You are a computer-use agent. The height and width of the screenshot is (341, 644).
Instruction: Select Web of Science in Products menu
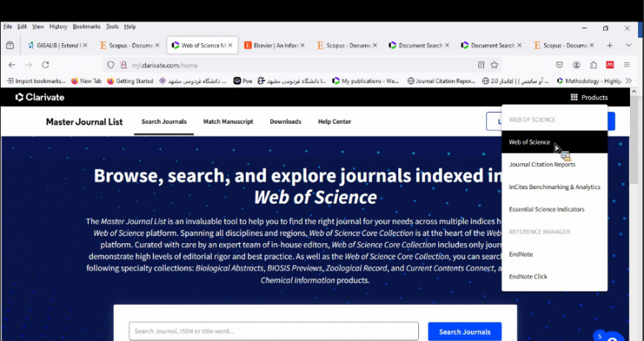pos(554,142)
